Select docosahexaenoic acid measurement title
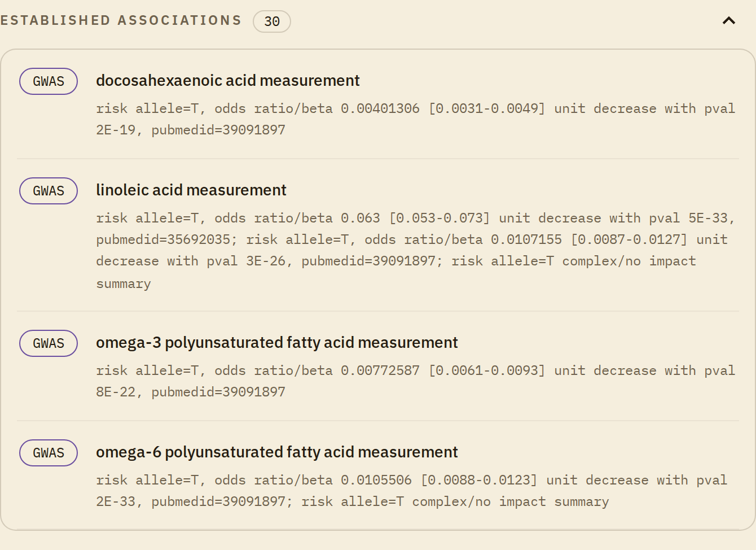This screenshot has height=550, width=756. pos(228,81)
